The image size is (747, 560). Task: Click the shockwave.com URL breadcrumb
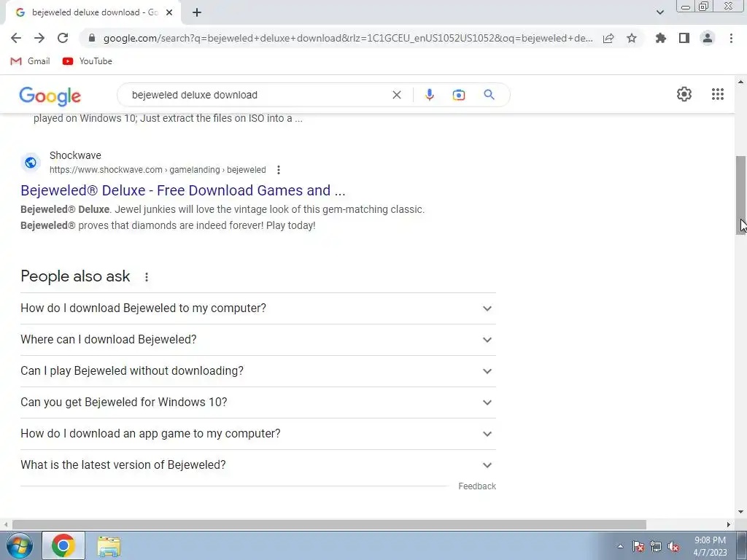click(158, 170)
